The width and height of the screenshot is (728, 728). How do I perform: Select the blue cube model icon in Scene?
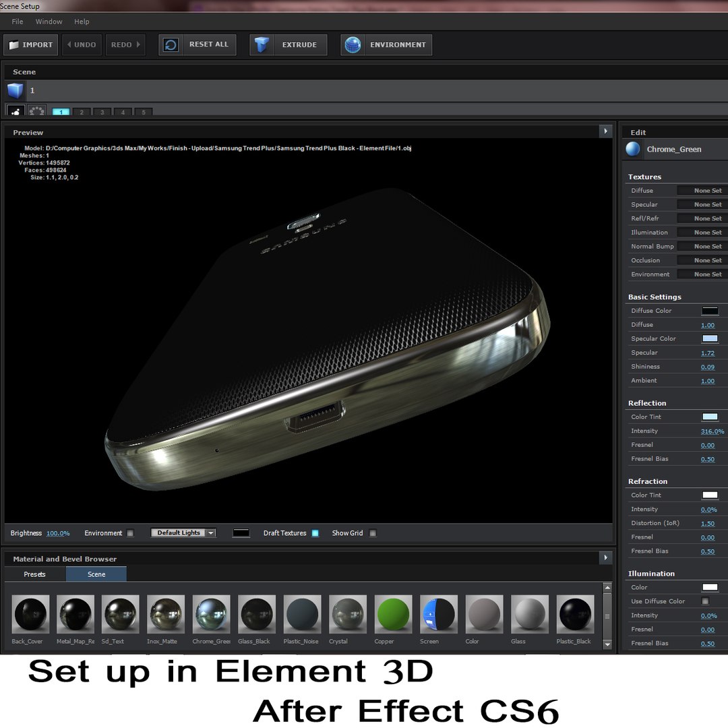tap(16, 90)
